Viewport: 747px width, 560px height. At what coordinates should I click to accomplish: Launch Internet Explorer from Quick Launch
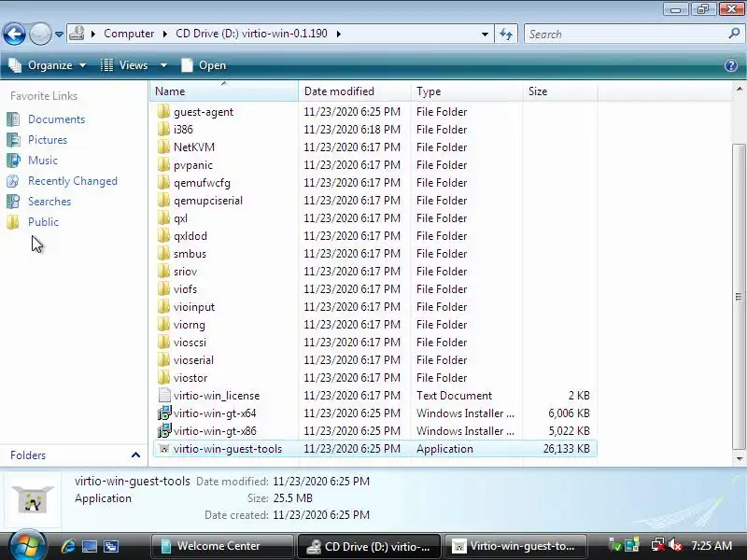68,546
